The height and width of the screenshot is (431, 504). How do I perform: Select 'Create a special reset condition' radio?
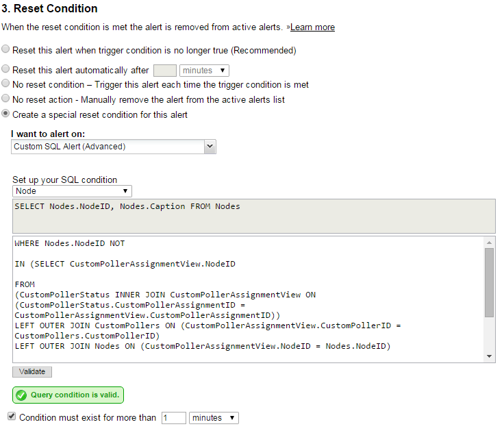(x=5, y=113)
